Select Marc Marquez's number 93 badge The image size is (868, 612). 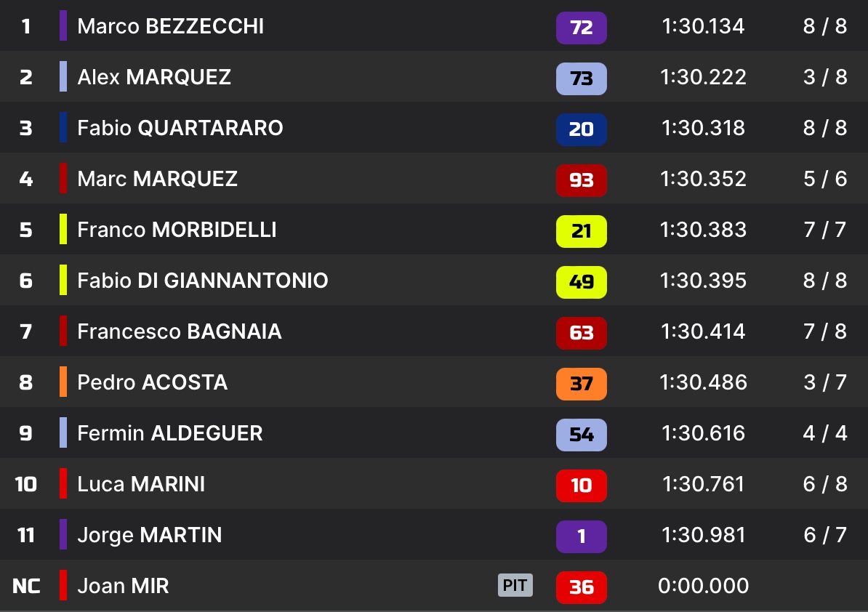581,180
